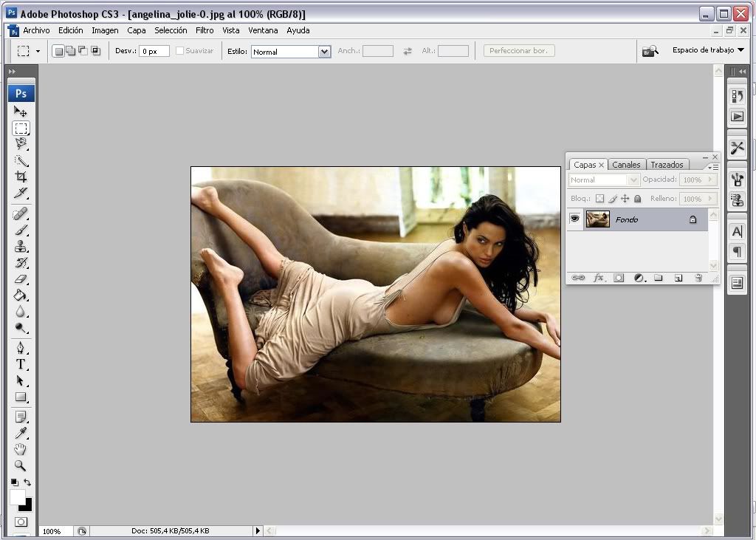The width and height of the screenshot is (756, 540).
Task: Open the status bar info arrow
Action: pyautogui.click(x=258, y=531)
